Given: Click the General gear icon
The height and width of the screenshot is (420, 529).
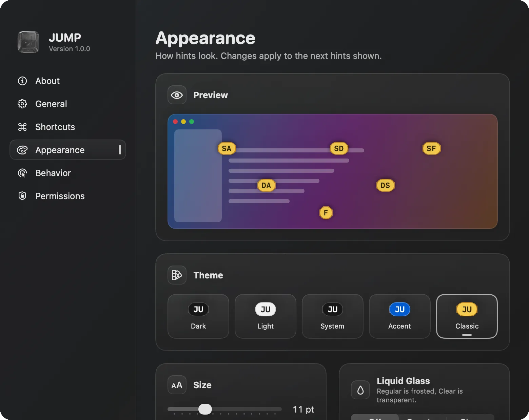Looking at the screenshot, I should pyautogui.click(x=22, y=104).
